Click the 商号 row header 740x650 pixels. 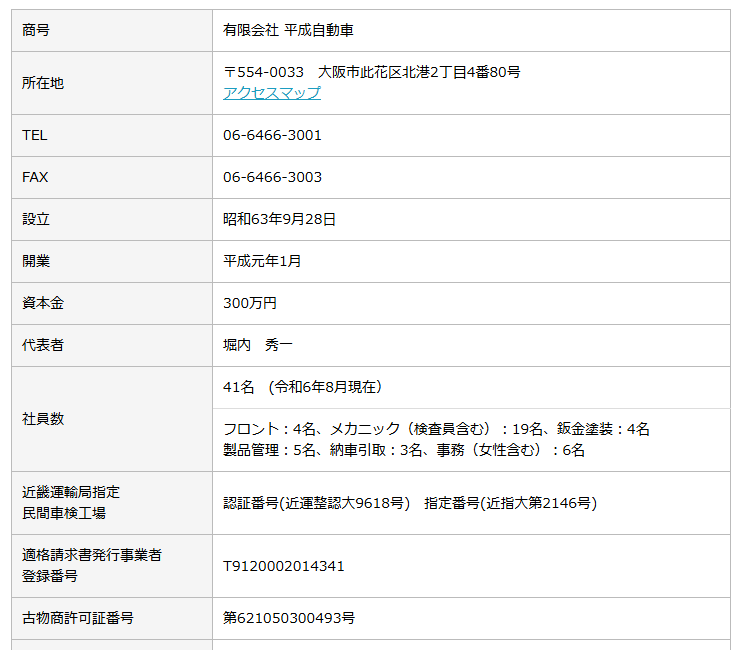point(36,30)
